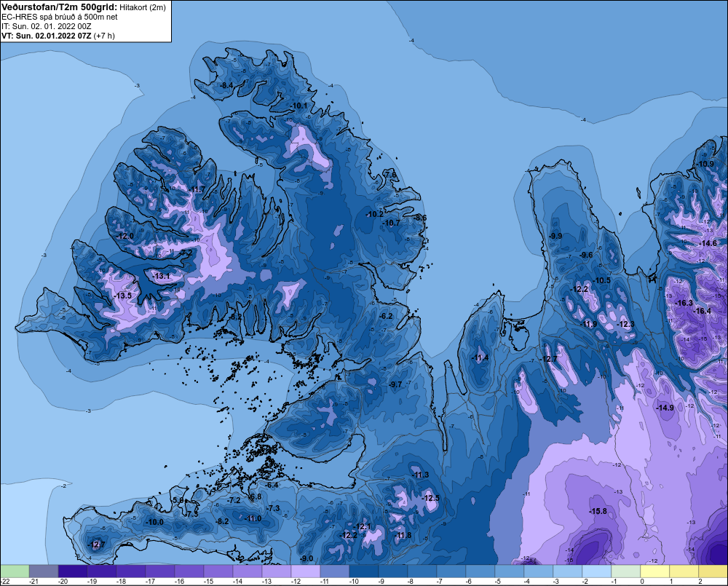Click the -11.4 temperature label
Viewport: 728px width, 586px height.
[480, 358]
